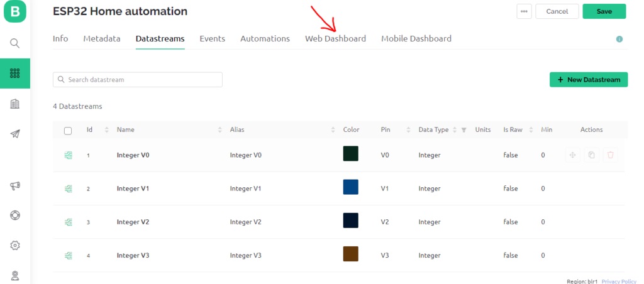Toggle the select-all datastreams checkbox

coord(68,131)
